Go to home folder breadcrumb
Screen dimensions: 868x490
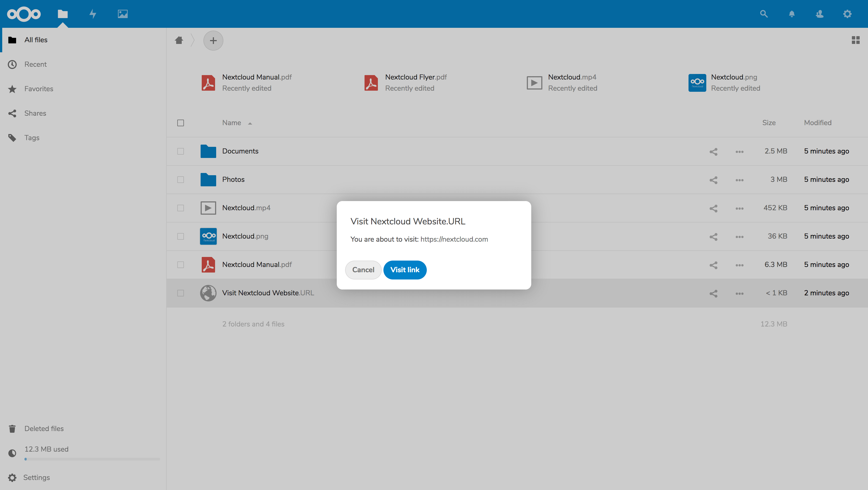pos(179,41)
